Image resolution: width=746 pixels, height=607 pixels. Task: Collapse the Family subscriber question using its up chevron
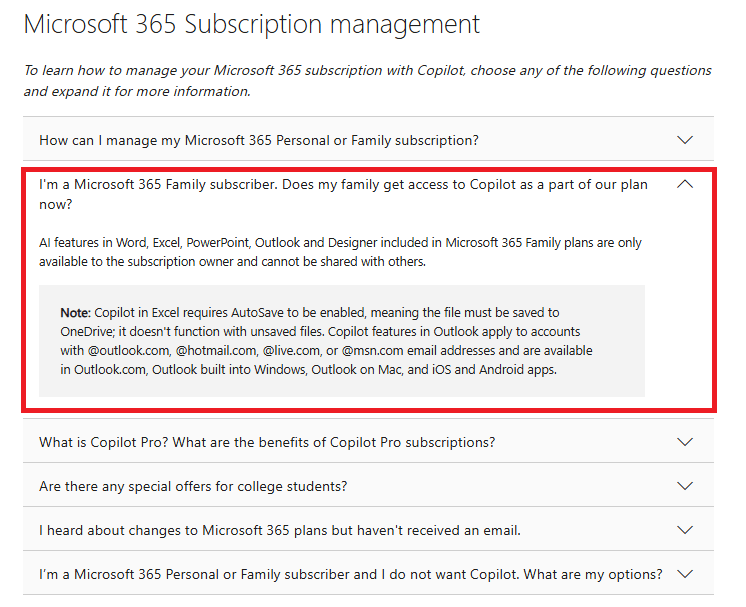click(x=684, y=185)
